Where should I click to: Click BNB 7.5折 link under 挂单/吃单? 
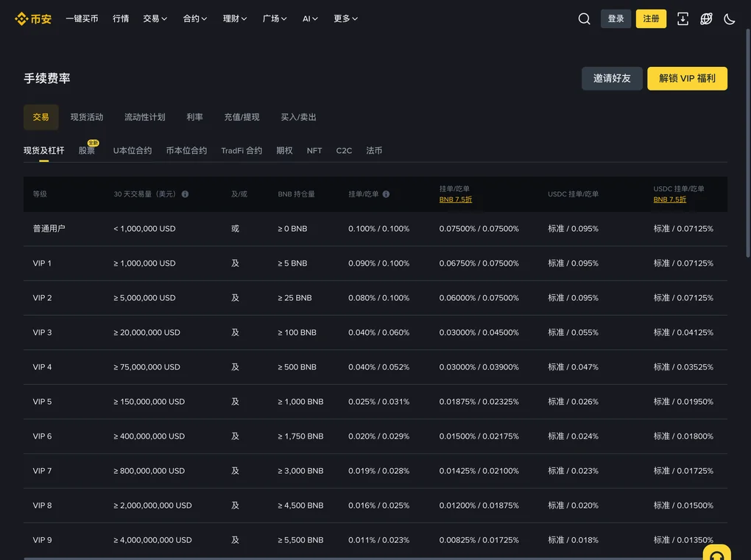tap(456, 199)
